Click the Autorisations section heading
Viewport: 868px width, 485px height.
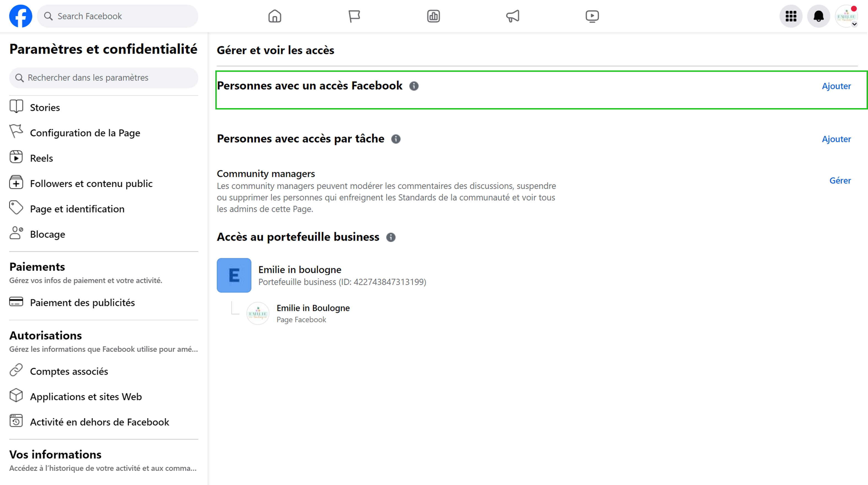(45, 336)
